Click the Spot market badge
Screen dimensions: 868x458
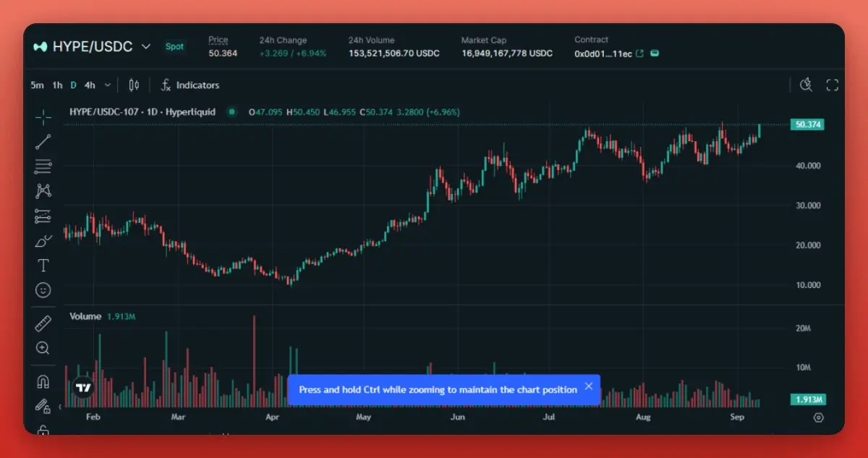(x=174, y=46)
